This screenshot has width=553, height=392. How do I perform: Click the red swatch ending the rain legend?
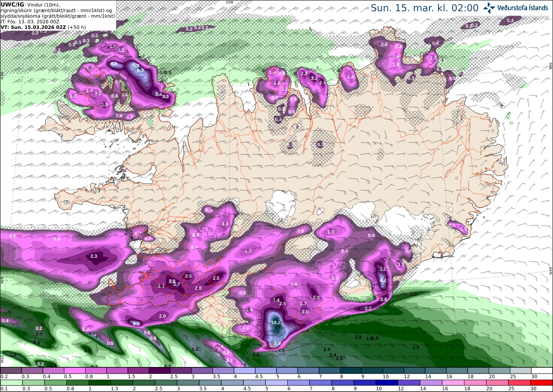coord(542,383)
